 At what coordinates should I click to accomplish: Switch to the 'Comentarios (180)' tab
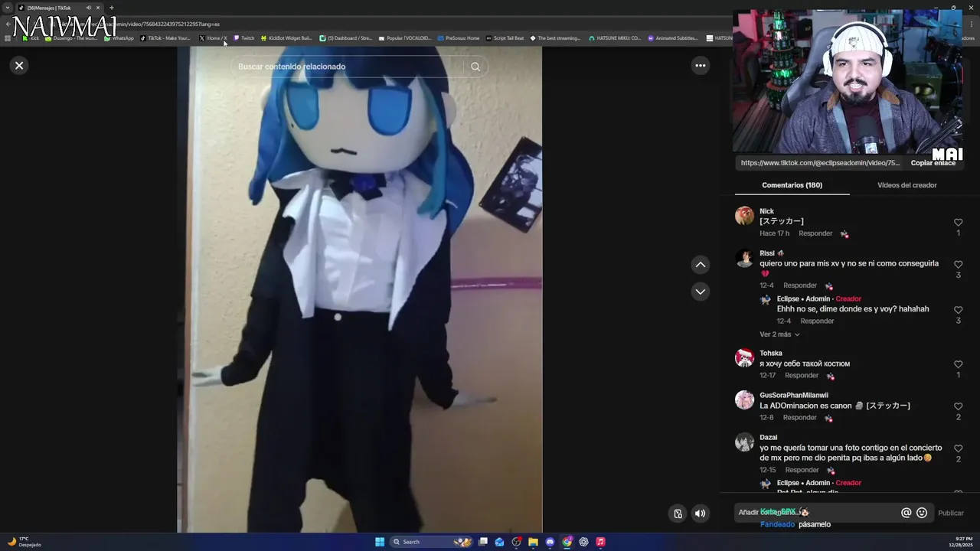(x=792, y=185)
